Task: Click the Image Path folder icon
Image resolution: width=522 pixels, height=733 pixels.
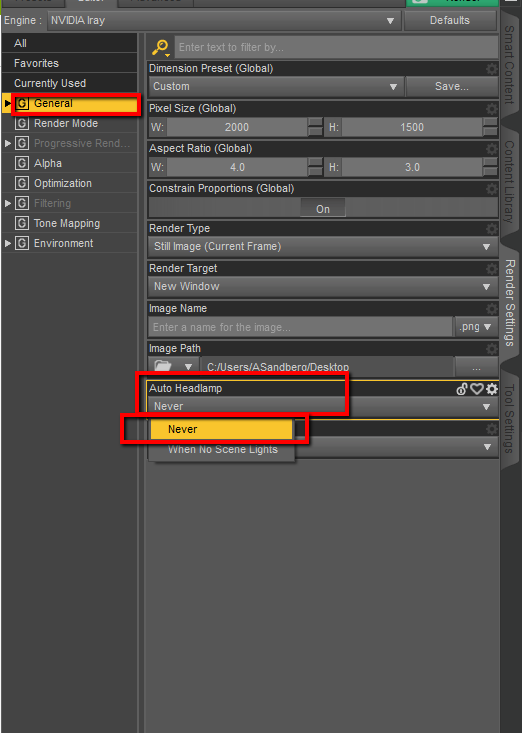Action: 163,366
